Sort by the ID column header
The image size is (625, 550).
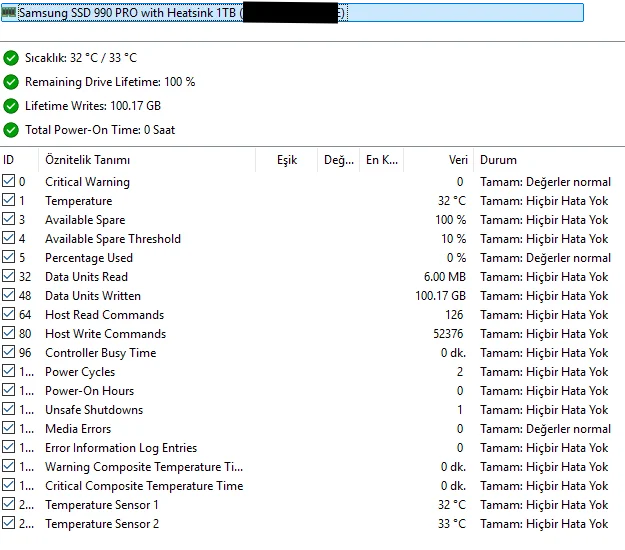pos(19,160)
